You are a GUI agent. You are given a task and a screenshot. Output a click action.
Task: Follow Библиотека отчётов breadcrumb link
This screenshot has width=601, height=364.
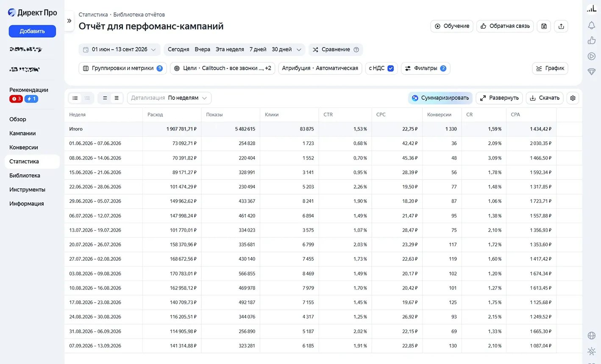139,15
